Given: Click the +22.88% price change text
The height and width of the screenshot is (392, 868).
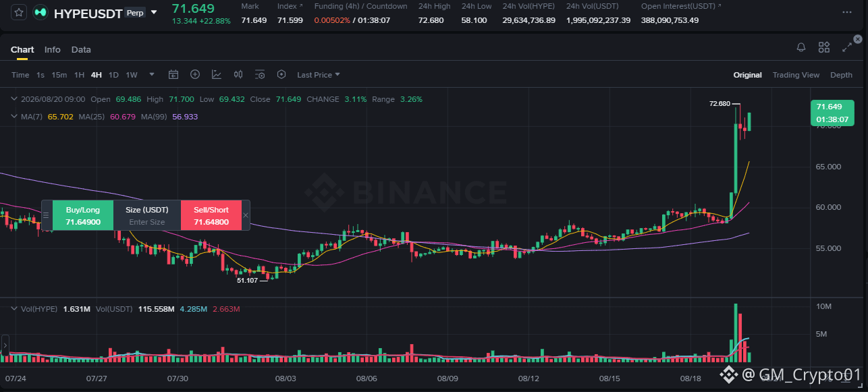Looking at the screenshot, I should coord(215,21).
